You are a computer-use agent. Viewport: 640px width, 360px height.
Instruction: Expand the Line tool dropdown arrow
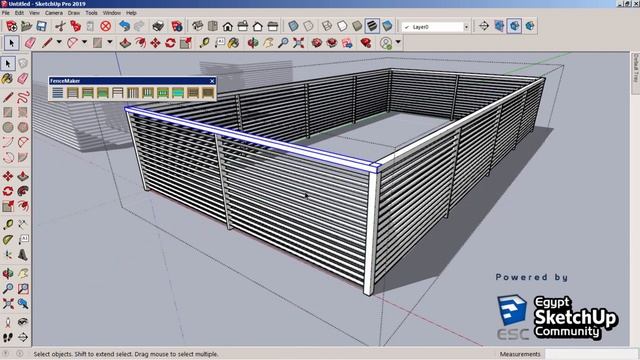(x=59, y=42)
